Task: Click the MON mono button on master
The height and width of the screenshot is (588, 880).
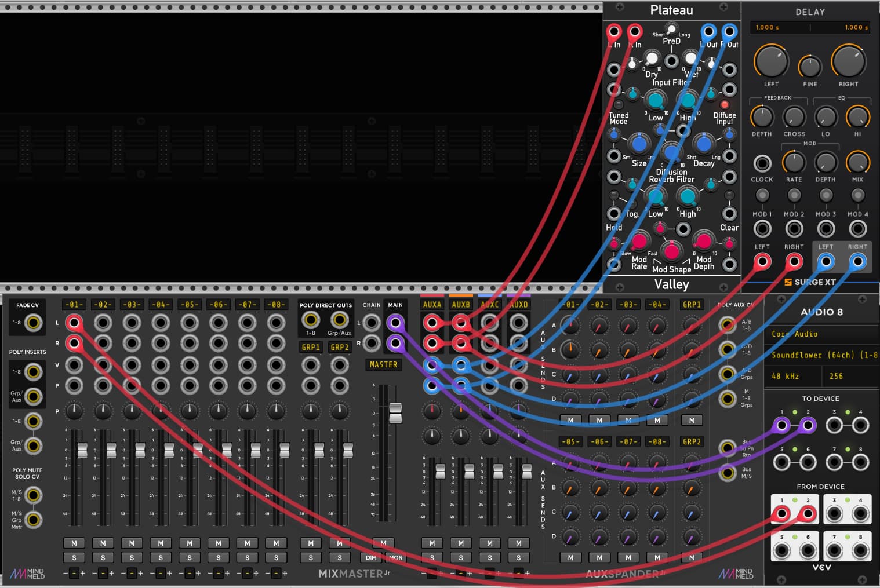Action: point(396,558)
